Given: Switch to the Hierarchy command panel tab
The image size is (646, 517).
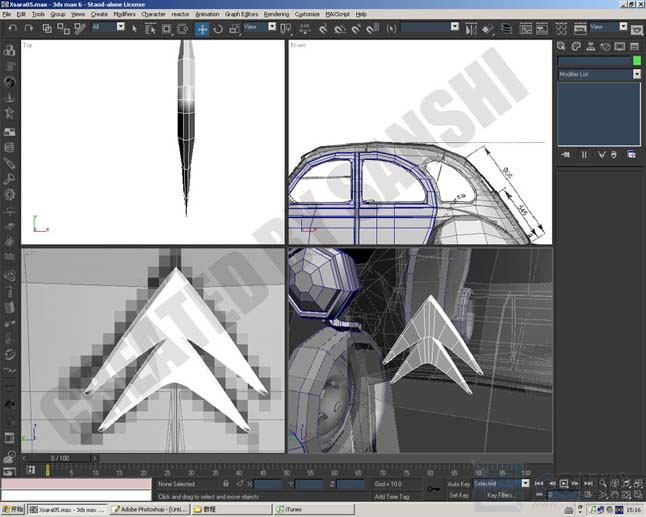Looking at the screenshot, I should pyautogui.click(x=590, y=46).
